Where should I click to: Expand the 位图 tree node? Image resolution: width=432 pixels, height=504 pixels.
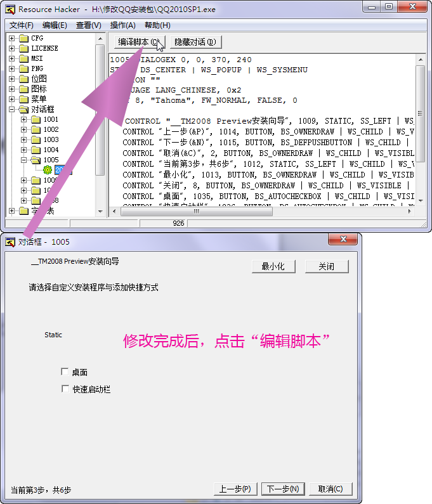coord(11,79)
